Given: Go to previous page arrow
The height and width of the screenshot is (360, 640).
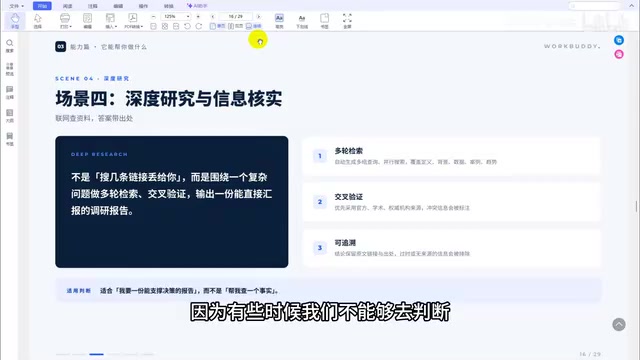Looking at the screenshot, I should click(x=213, y=17).
